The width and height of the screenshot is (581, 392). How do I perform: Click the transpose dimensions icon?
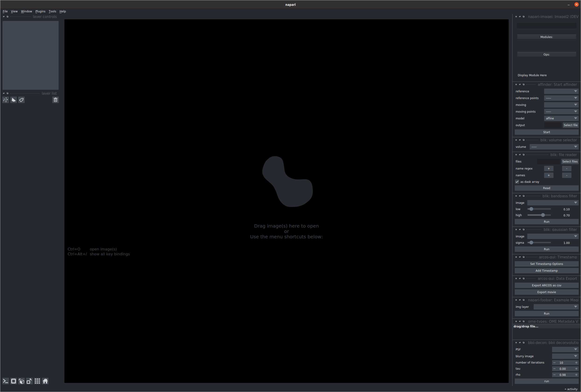point(29,381)
